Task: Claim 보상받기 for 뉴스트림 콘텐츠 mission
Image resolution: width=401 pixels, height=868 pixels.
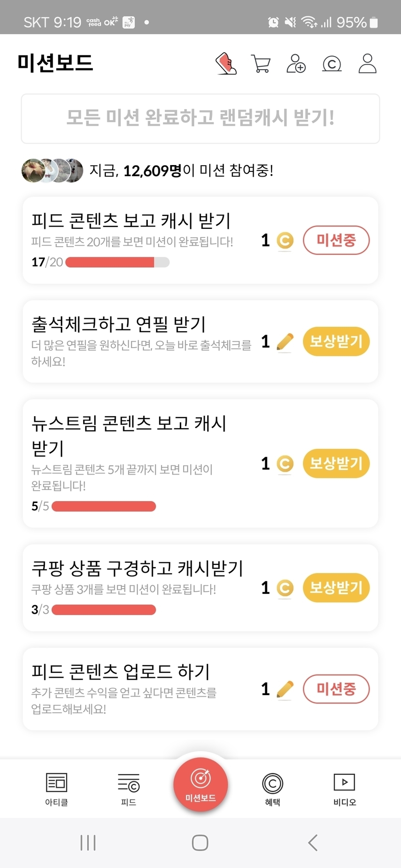Action: [x=336, y=463]
